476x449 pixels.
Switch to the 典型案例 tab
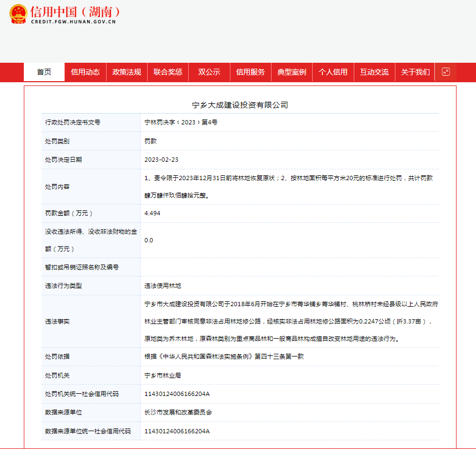point(291,71)
